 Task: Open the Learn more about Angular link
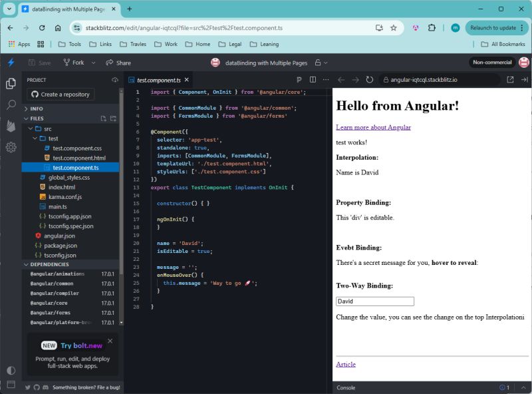click(x=373, y=126)
